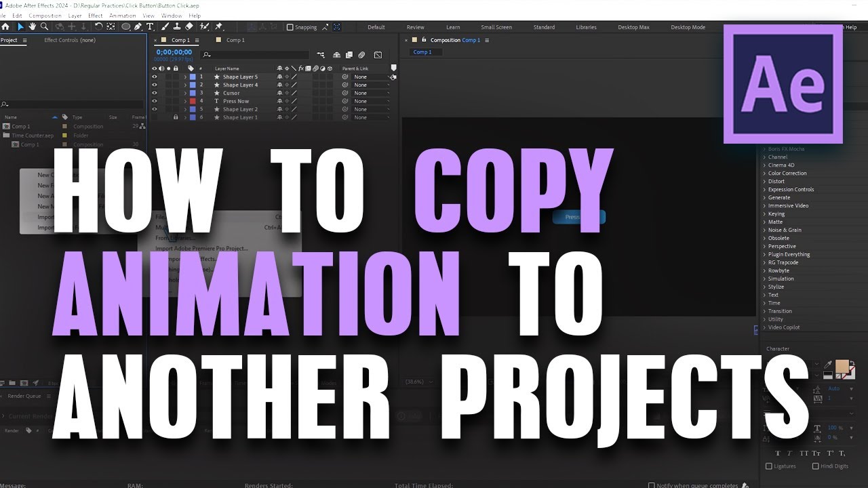This screenshot has width=868, height=488.
Task: Select the Puppet Pin tool
Action: coord(219,26)
